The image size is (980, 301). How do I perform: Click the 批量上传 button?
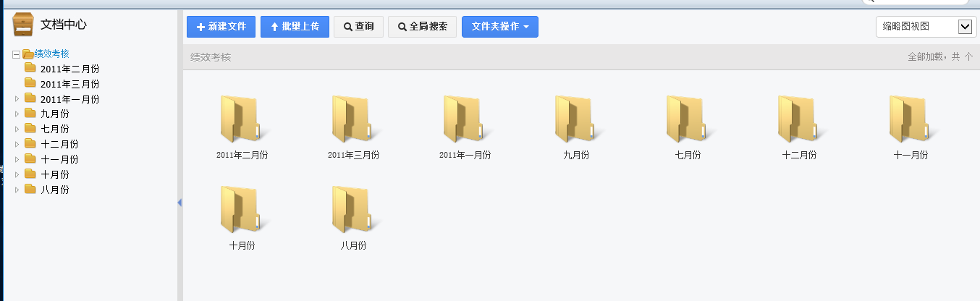pos(295,27)
